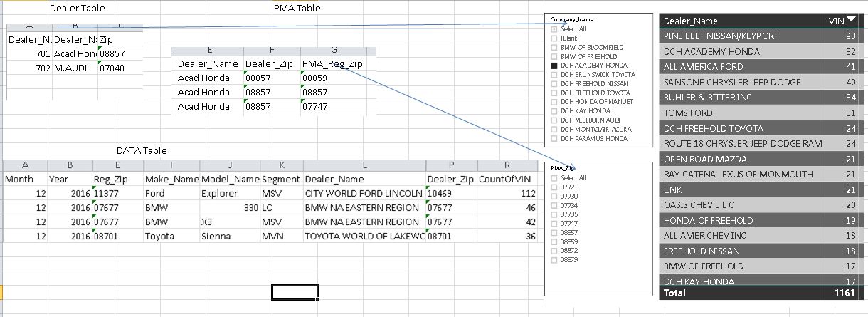The width and height of the screenshot is (868, 317).
Task: Check DCH PARAMUS HONDA in slicer
Action: 554,139
